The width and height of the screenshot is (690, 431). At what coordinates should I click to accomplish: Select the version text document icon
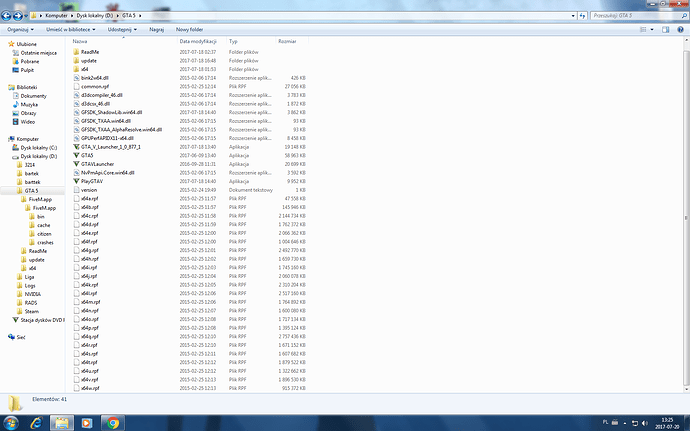(x=76, y=190)
